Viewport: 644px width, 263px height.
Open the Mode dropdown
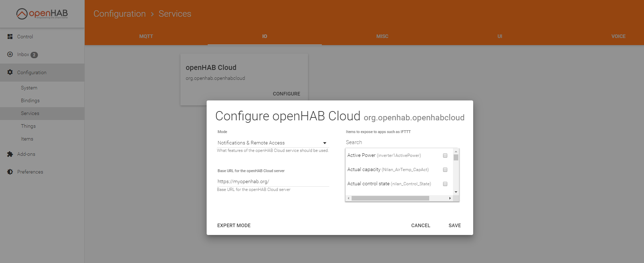click(x=272, y=143)
